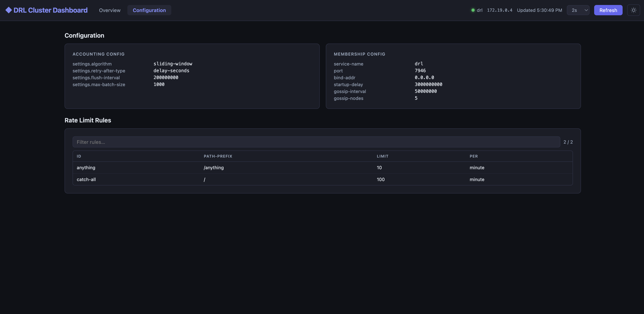Click the flush-interval value 200000000
This screenshot has height=314, width=644.
click(x=166, y=78)
